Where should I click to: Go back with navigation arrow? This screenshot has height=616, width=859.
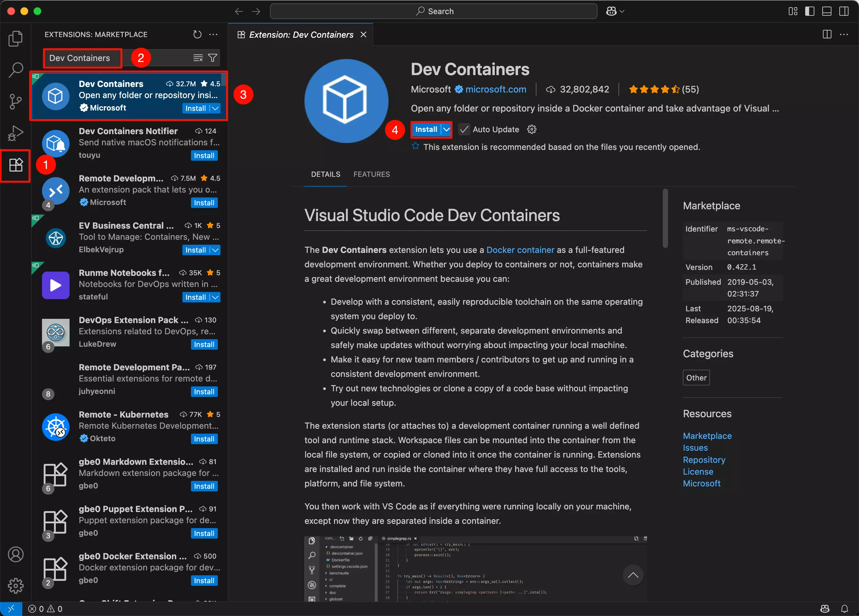pyautogui.click(x=239, y=11)
